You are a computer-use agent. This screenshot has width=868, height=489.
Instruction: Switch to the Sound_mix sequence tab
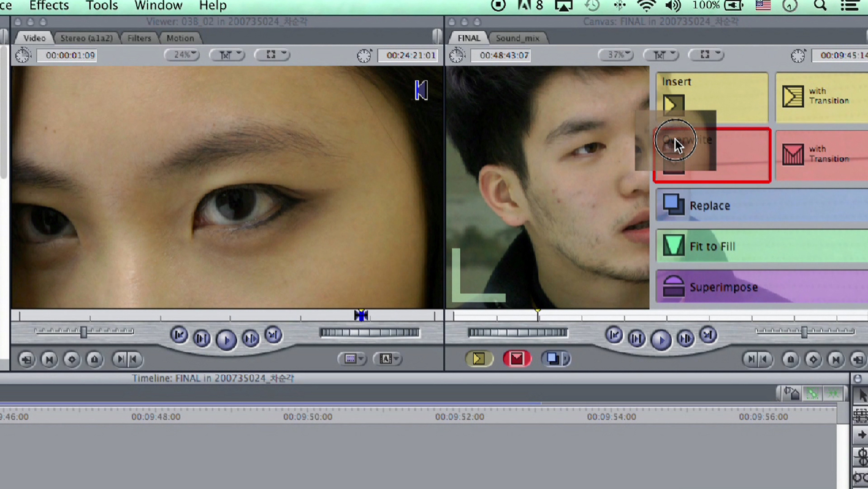tap(518, 38)
